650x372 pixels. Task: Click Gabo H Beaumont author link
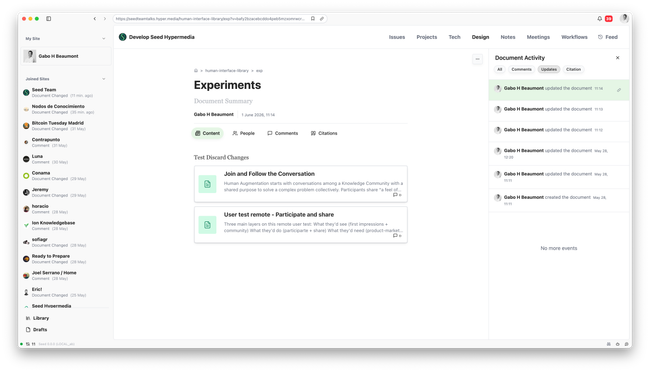pyautogui.click(x=213, y=114)
